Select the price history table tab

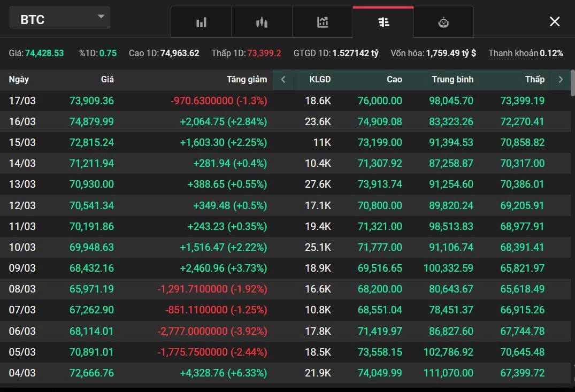(x=384, y=22)
